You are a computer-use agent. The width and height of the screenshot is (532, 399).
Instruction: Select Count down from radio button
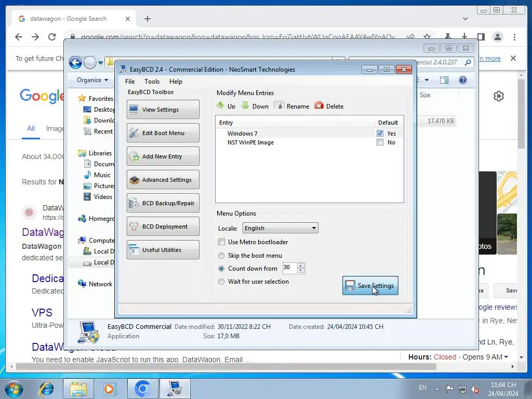point(221,269)
